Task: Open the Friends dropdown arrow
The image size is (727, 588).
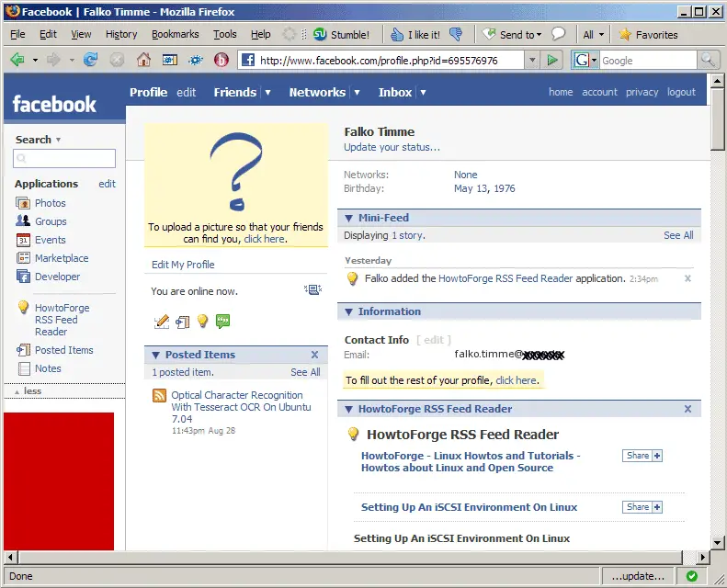Action: click(267, 92)
